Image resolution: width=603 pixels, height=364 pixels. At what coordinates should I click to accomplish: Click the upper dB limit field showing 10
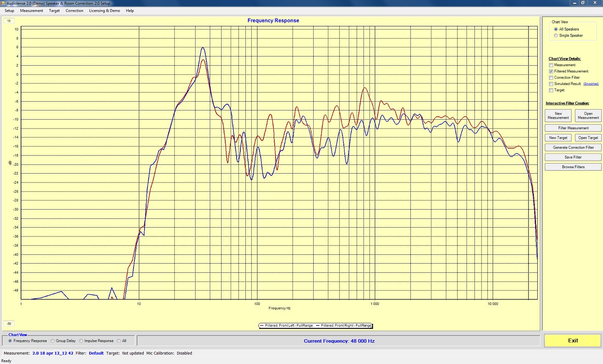tap(9, 21)
